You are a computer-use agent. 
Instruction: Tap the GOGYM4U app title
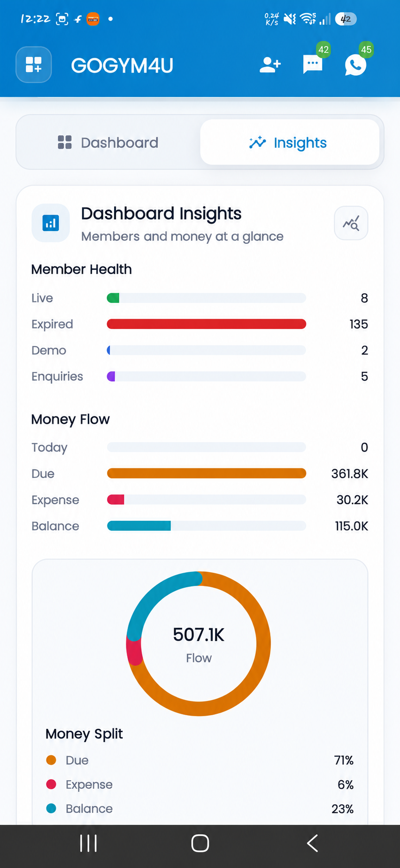122,65
